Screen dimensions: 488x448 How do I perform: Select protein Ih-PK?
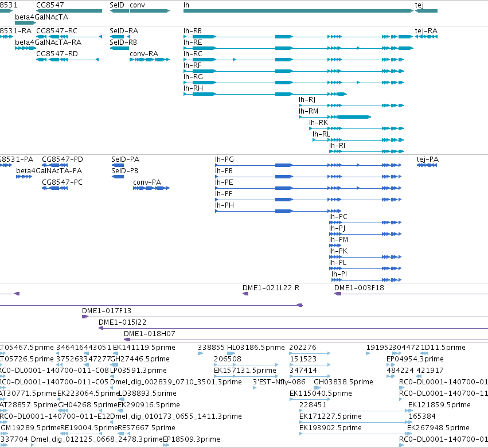pyautogui.click(x=365, y=257)
